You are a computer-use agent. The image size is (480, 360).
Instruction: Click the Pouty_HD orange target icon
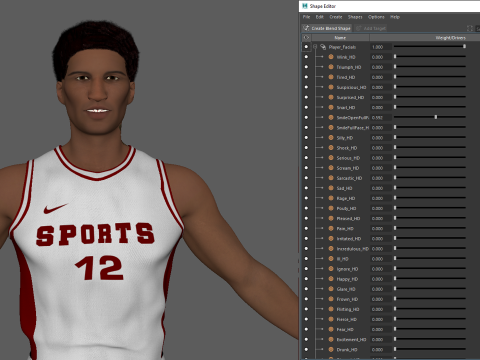pyautogui.click(x=331, y=208)
